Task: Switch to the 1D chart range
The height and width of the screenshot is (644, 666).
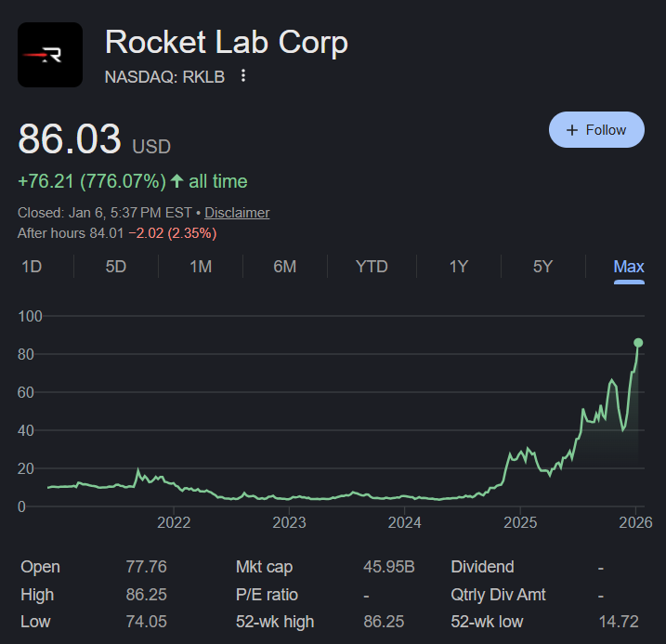Action: pos(32,267)
